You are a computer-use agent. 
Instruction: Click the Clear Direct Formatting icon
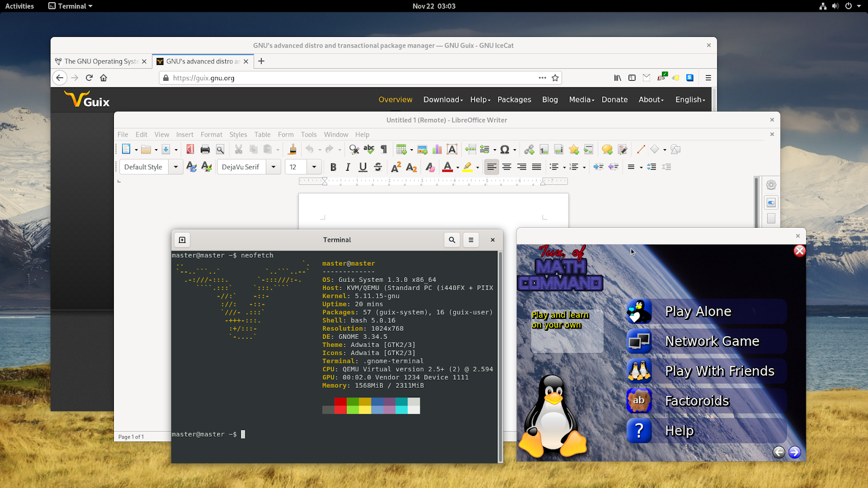click(430, 167)
